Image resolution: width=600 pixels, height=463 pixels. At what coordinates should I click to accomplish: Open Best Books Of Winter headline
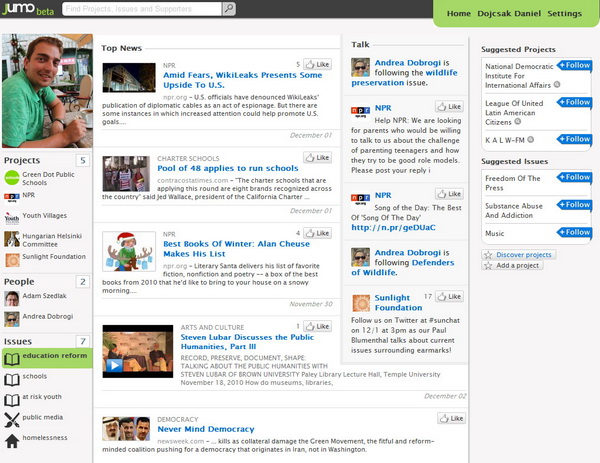pos(236,249)
